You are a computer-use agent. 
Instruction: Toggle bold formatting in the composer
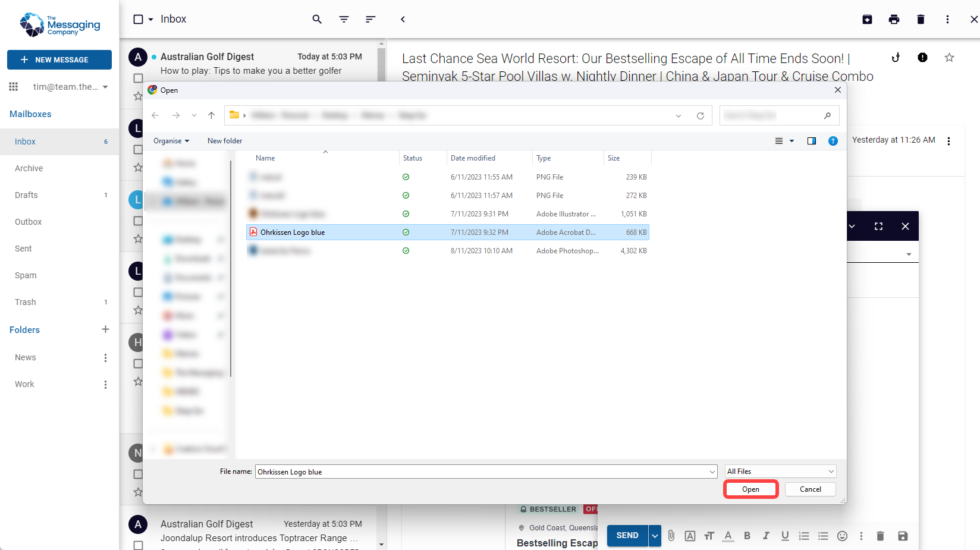pos(747,536)
